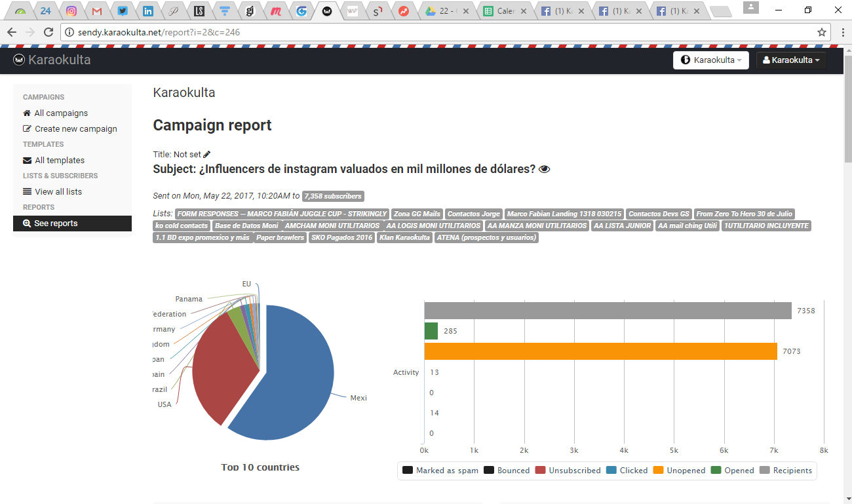Click the eye icon beside the subject
The height and width of the screenshot is (504, 852).
[544, 169]
